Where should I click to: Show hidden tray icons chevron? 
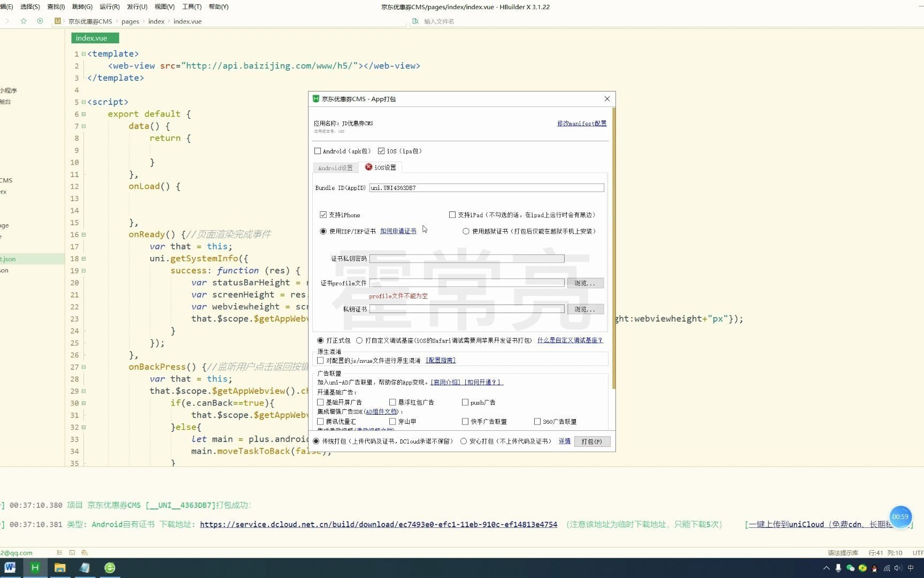point(826,568)
